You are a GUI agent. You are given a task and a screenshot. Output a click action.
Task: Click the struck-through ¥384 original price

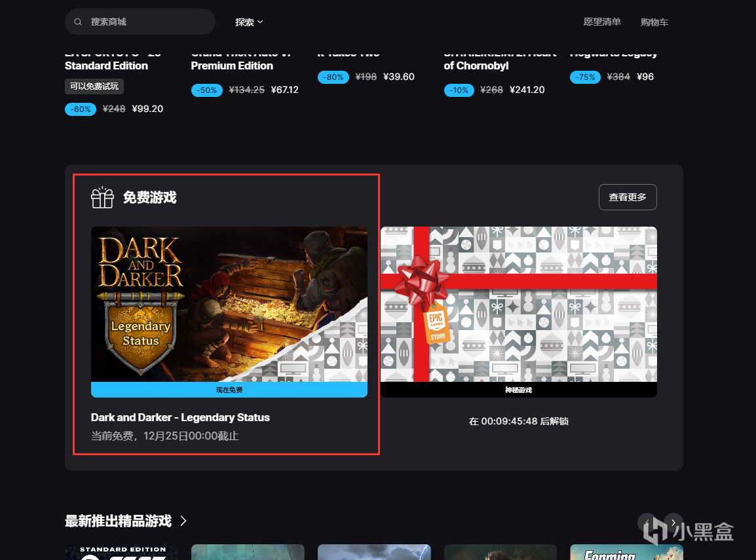618,77
